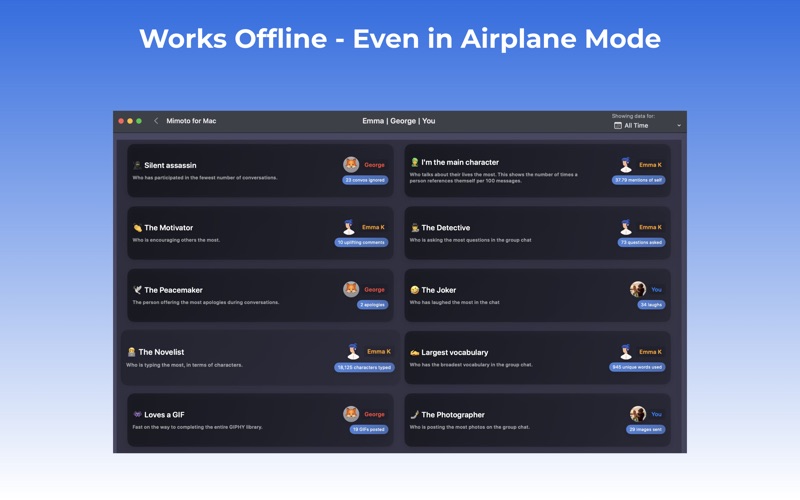Click the You name in The Joker card

(x=656, y=289)
